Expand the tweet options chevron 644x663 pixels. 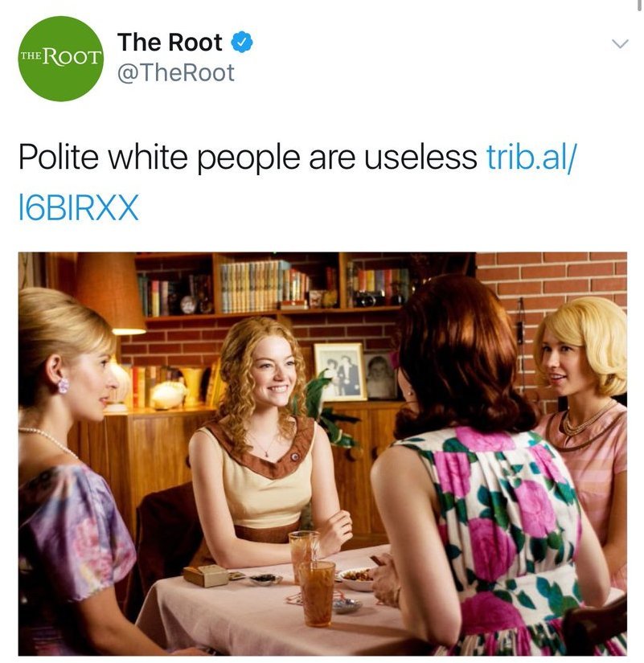click(x=620, y=43)
